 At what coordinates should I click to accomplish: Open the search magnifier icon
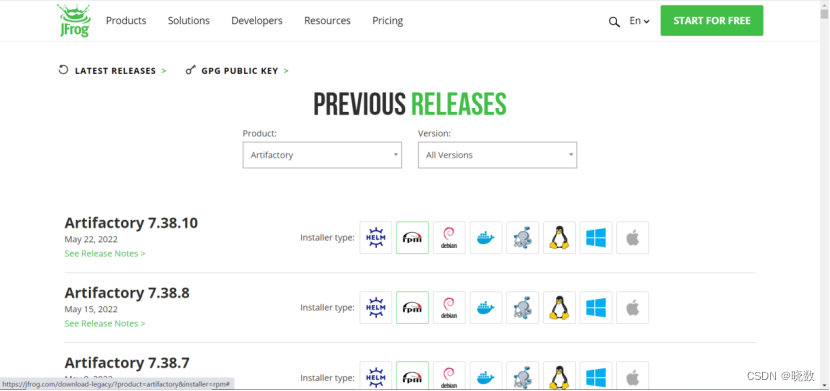[x=614, y=22]
